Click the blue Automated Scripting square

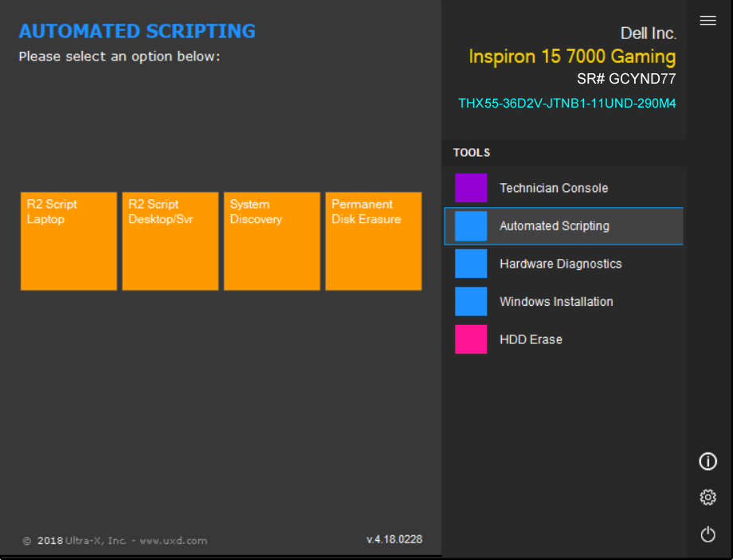(471, 225)
